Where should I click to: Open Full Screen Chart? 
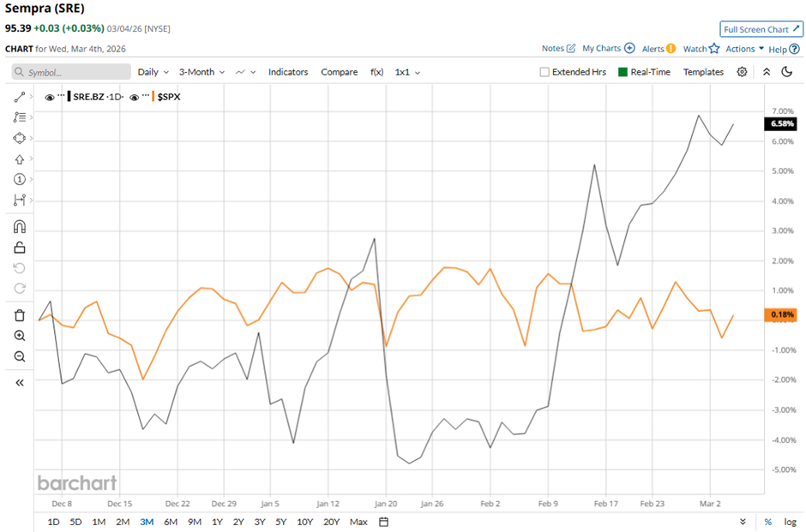click(761, 29)
